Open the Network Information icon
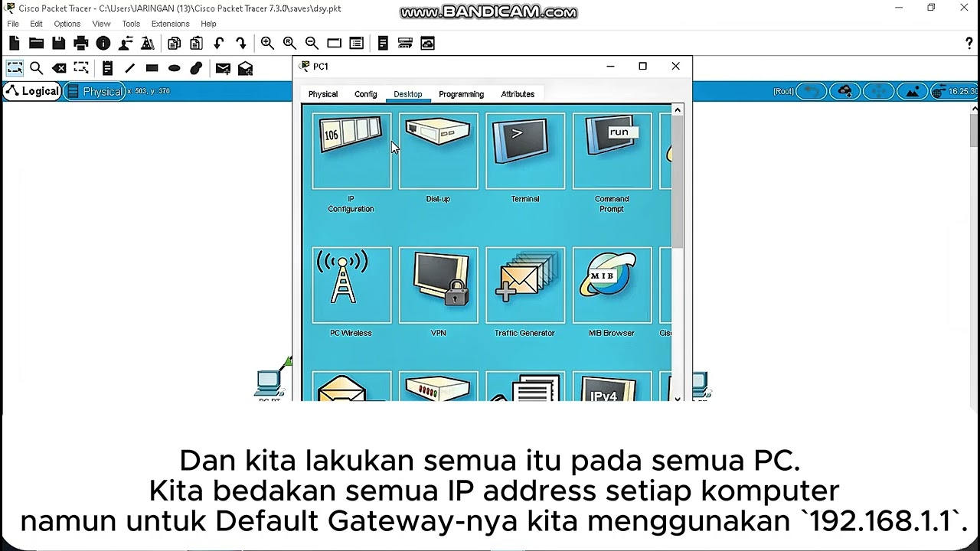The width and height of the screenshot is (980, 551). pyautogui.click(x=103, y=44)
